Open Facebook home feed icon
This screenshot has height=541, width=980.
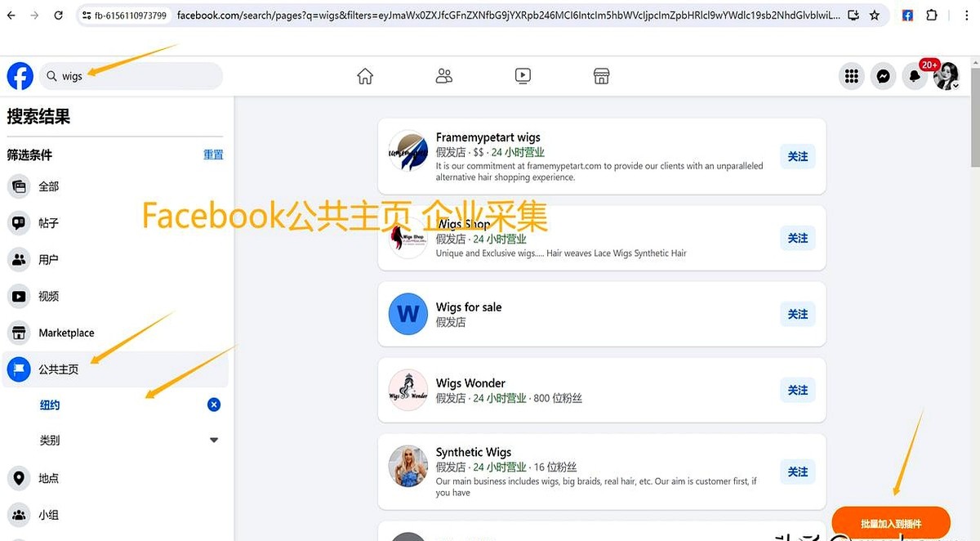[365, 76]
